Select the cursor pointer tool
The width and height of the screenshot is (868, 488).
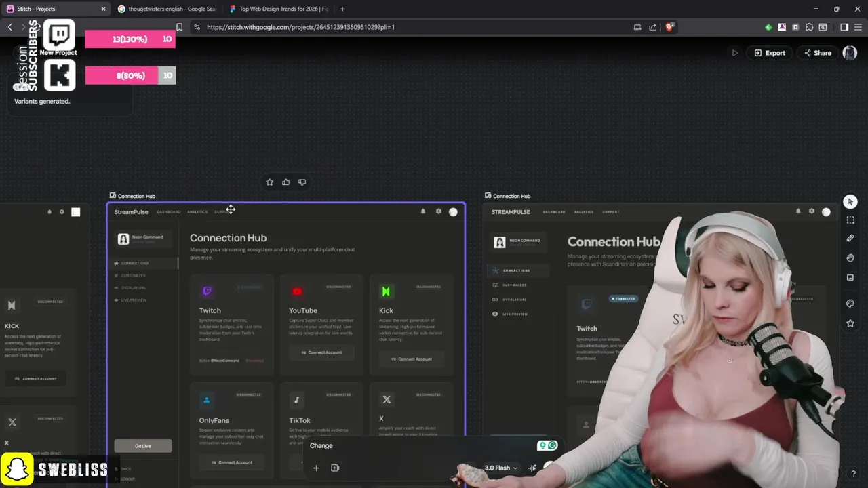(x=850, y=202)
